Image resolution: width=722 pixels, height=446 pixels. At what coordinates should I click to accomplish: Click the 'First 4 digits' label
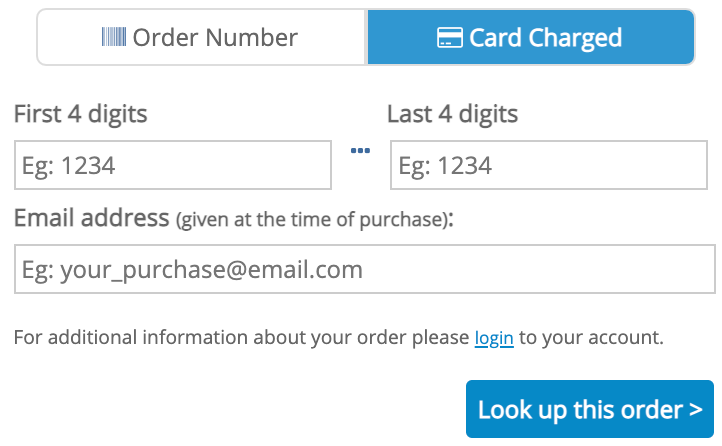(81, 114)
